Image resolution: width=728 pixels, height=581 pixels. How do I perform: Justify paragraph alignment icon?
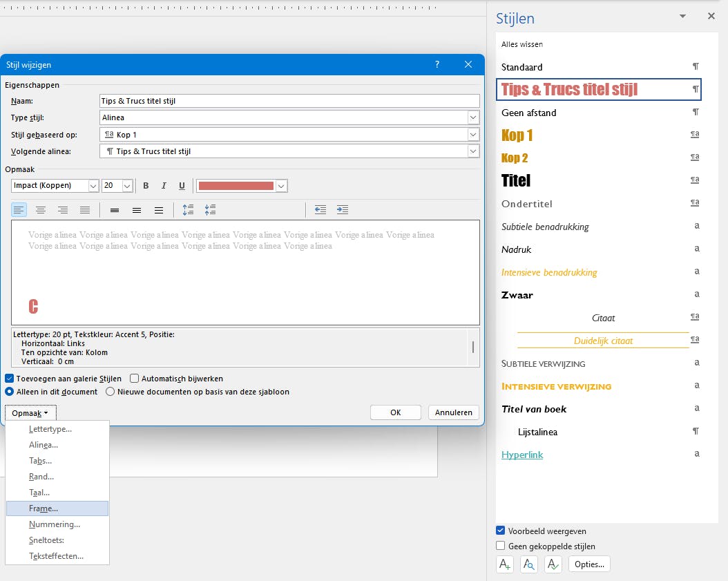(x=85, y=210)
